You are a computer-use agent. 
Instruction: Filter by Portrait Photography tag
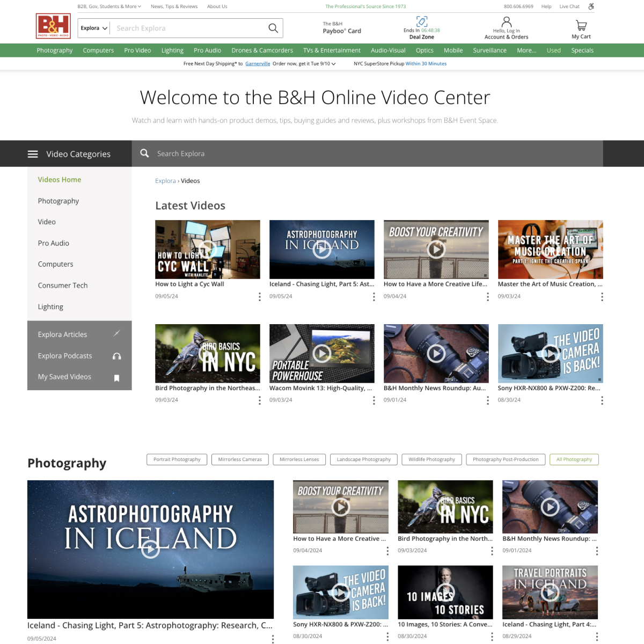(x=177, y=459)
